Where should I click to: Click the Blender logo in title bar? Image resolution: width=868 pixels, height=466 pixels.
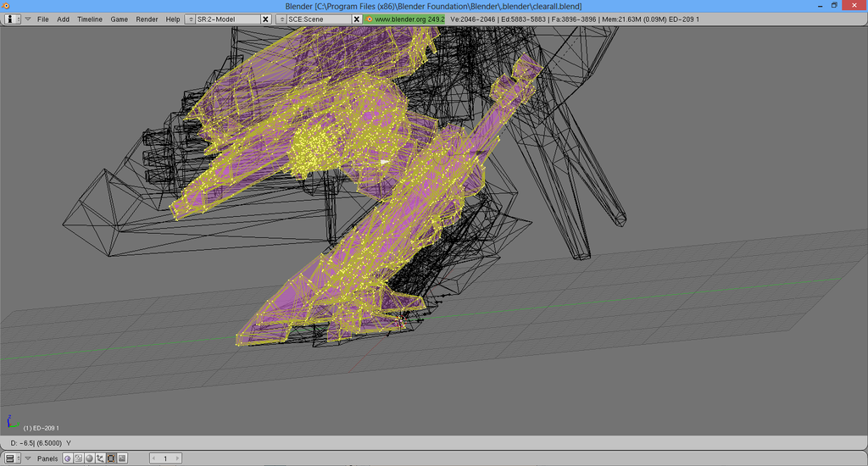[x=6, y=6]
